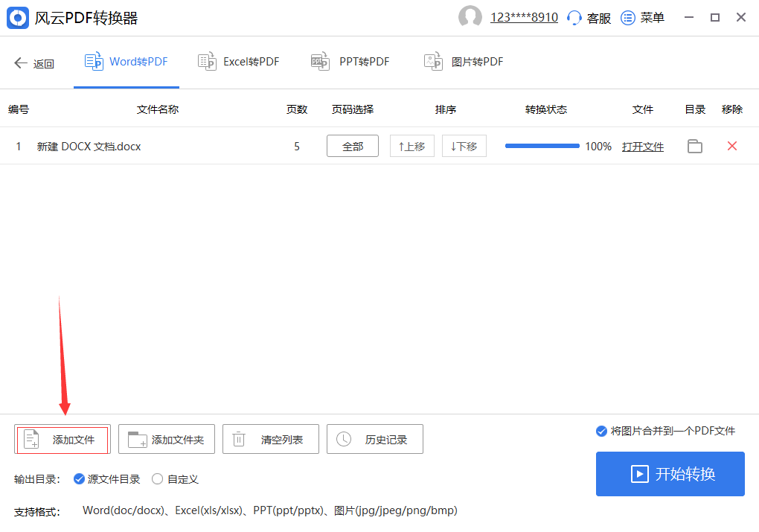Move file up with ↑上移
Viewport: 759px width, 532px height.
tap(412, 146)
